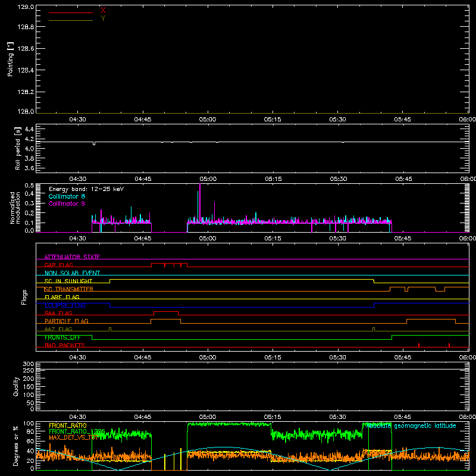This screenshot has width=476, height=476.
Task: Click the SC_TRANSMITTER flag label
Action: (69, 289)
